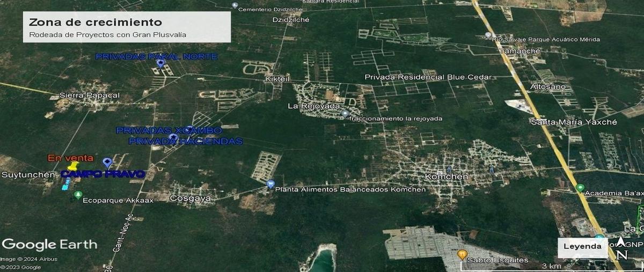644x272 pixels.
Task: Click the Dzidzilché place label
Action: [290, 19]
